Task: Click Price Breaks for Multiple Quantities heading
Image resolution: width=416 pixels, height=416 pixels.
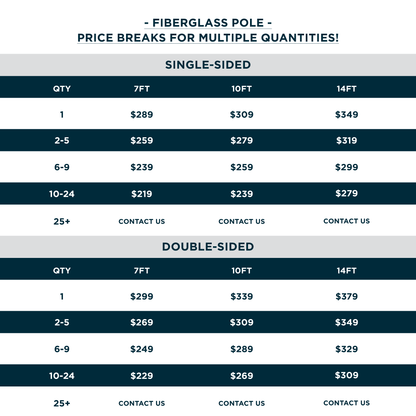Action: (208, 38)
